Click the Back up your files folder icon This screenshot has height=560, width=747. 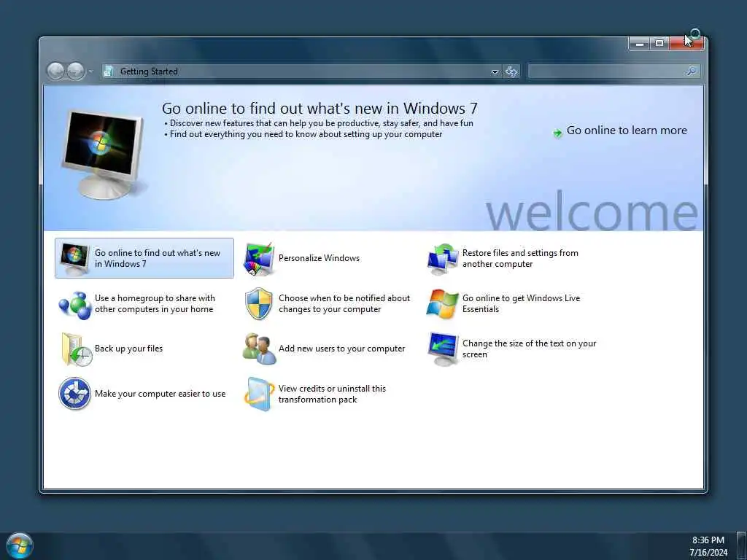(76, 349)
